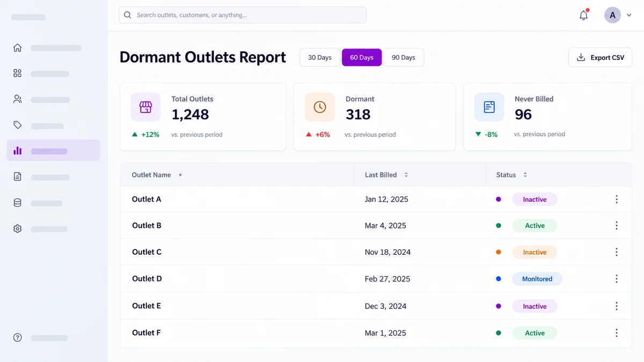
Task: Click the Dormant value 318
Action: point(358,114)
